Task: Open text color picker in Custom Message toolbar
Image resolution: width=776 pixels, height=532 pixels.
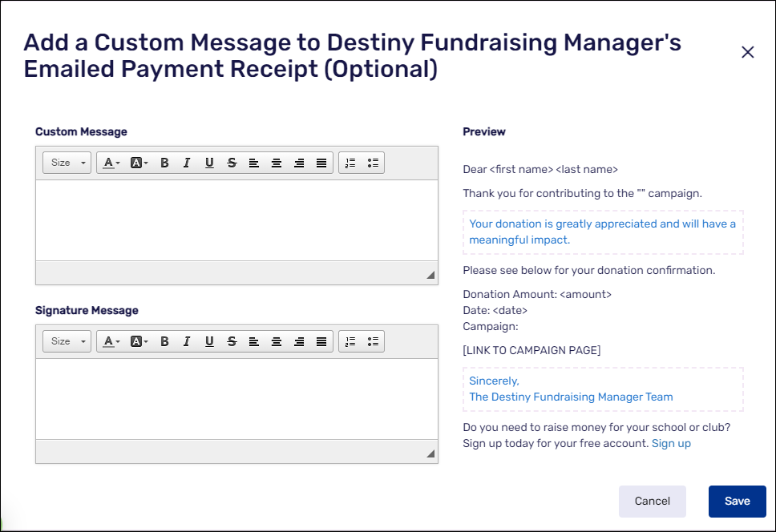Action: coord(111,163)
